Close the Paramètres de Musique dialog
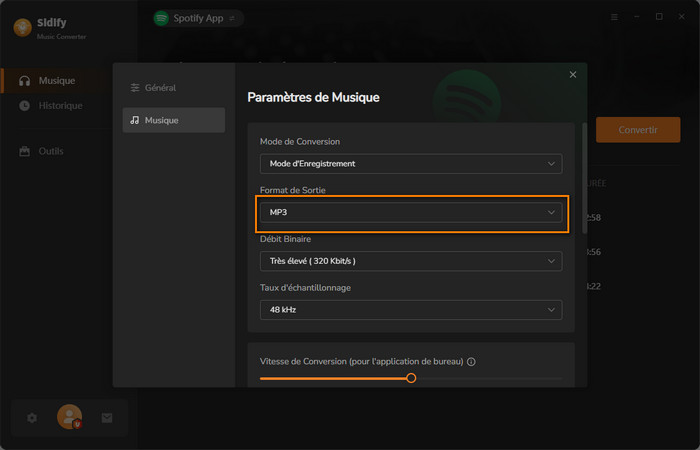 (573, 75)
